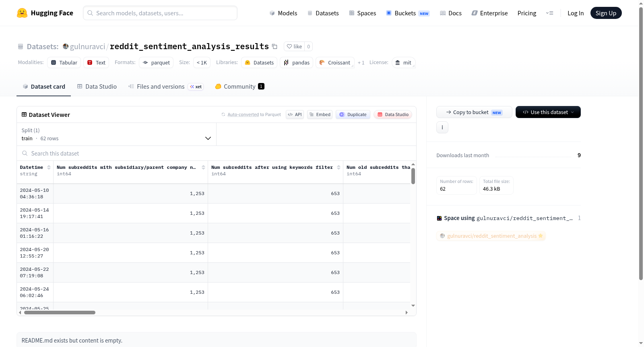Click the table scroll down arrow
This screenshot has width=644, height=347.
tap(413, 306)
